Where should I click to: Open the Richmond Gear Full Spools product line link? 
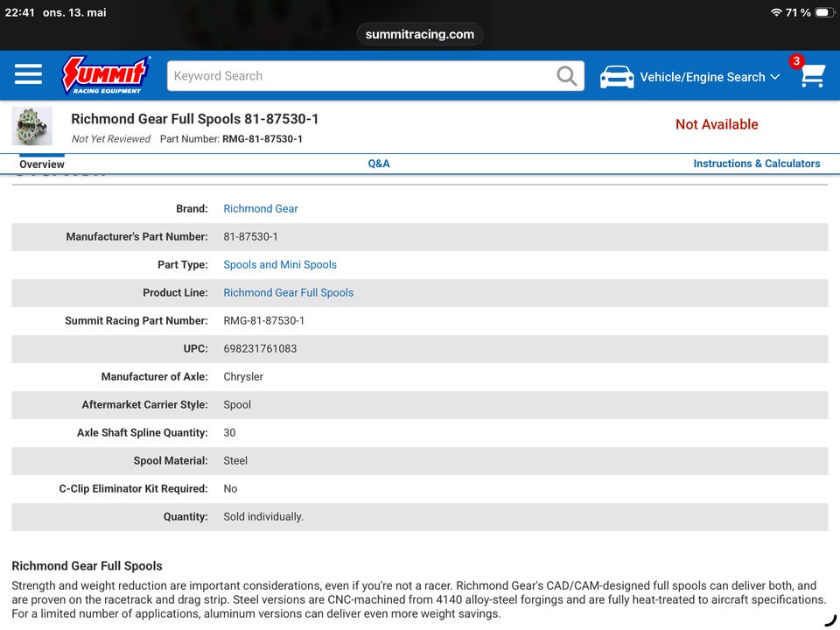pos(288,292)
